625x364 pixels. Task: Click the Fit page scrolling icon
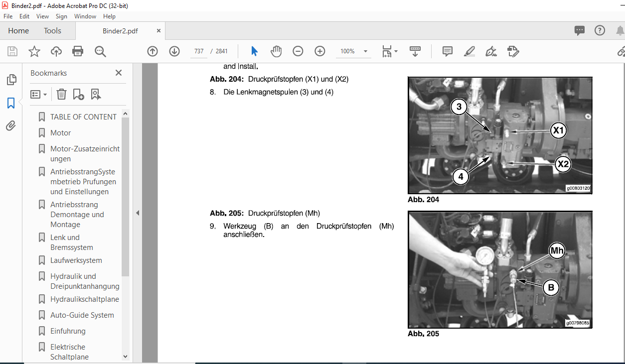[387, 51]
